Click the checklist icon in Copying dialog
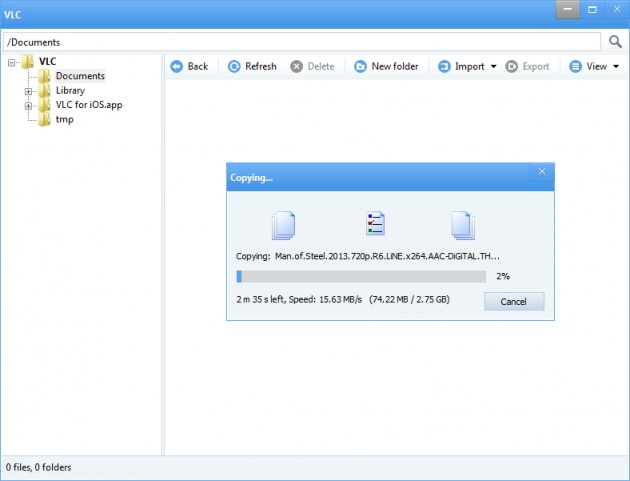Image resolution: width=630 pixels, height=481 pixels. [x=375, y=223]
